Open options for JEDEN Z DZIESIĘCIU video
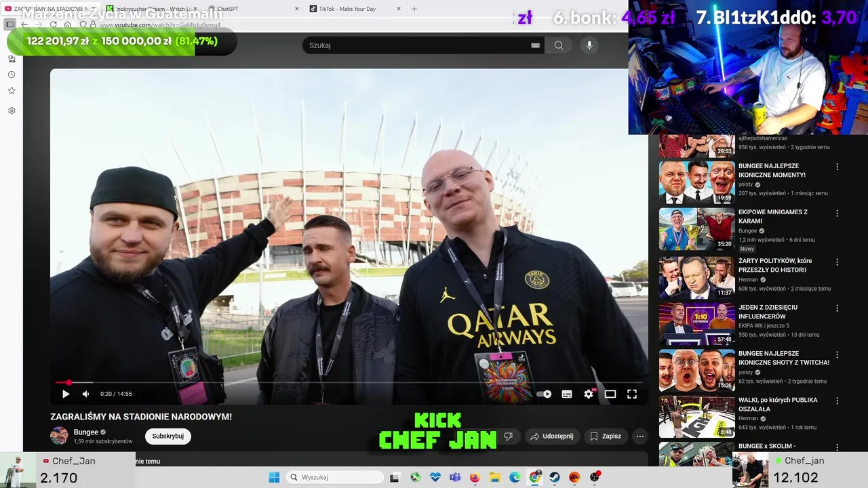The width and height of the screenshot is (868, 488). click(837, 308)
